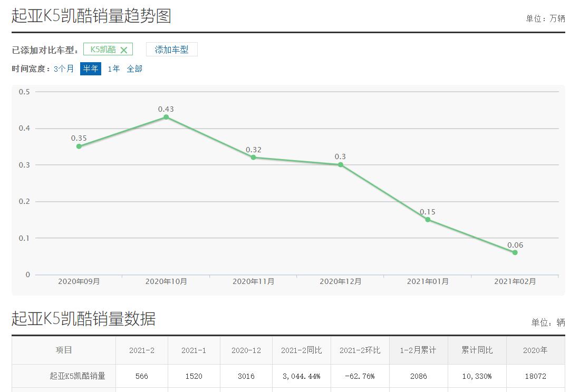Click the -62.76% cell

point(360,376)
